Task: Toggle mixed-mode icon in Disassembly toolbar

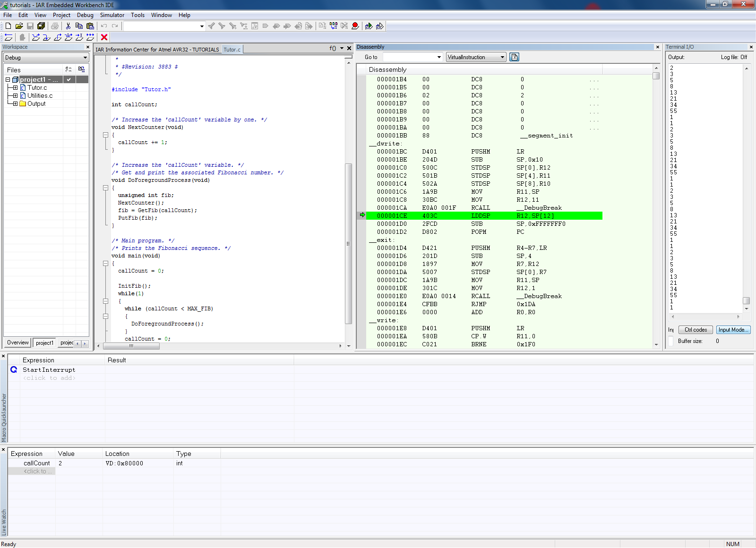Action: (x=515, y=57)
